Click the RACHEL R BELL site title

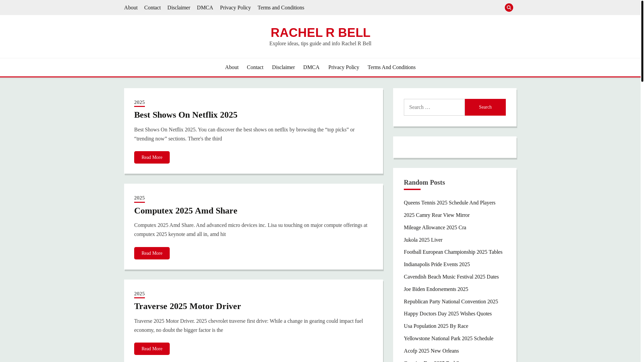320,33
